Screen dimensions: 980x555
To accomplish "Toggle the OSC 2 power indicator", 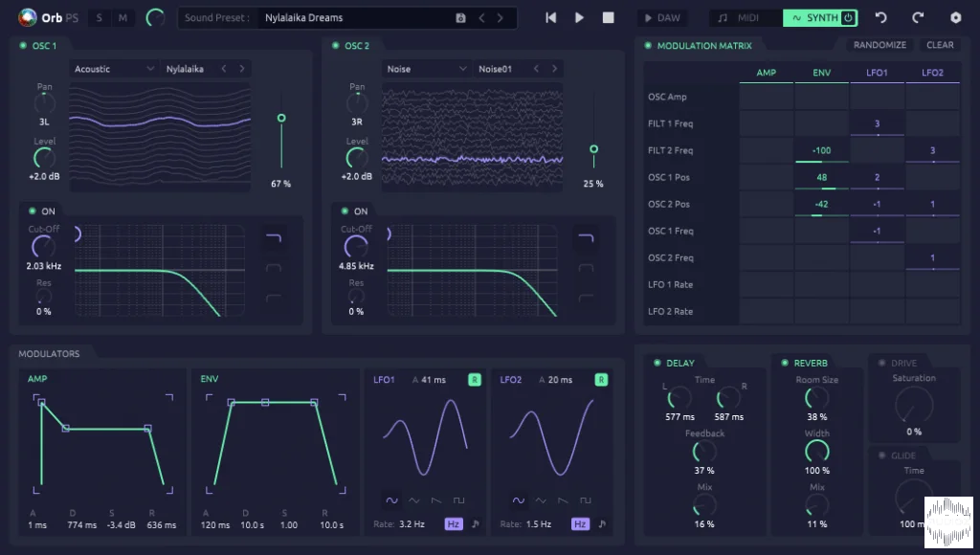I will click(336, 46).
